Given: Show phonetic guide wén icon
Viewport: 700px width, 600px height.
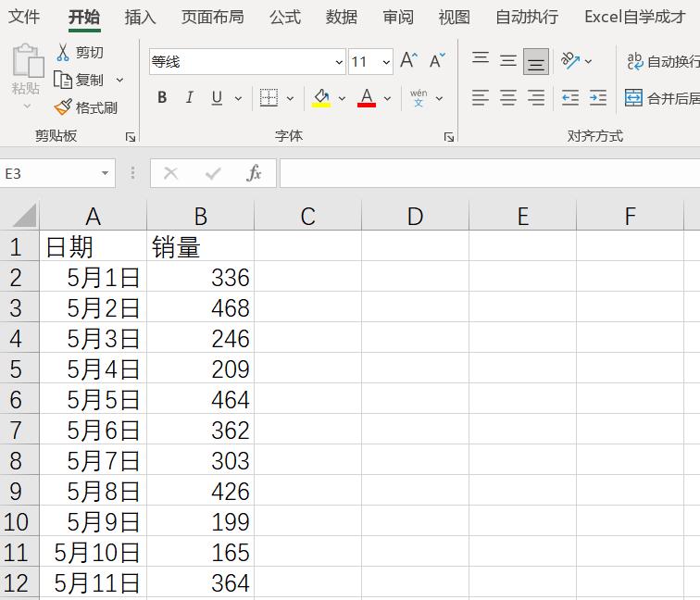Looking at the screenshot, I should pos(419,98).
